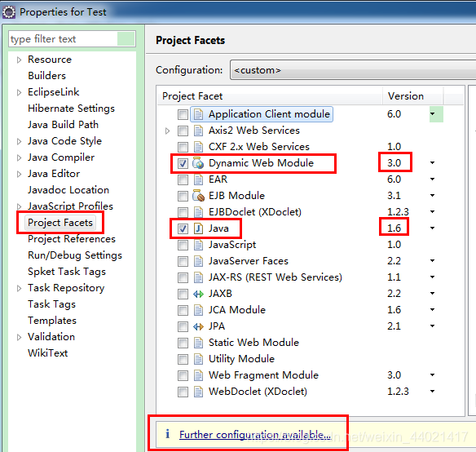
Task: Click the Java facet J icon
Action: pos(198,228)
